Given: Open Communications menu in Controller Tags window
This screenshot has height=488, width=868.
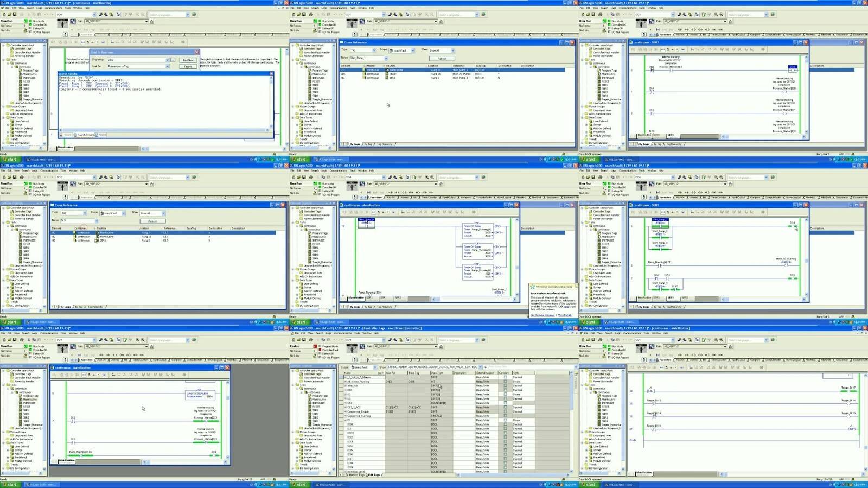Looking at the screenshot, I should (x=342, y=333).
